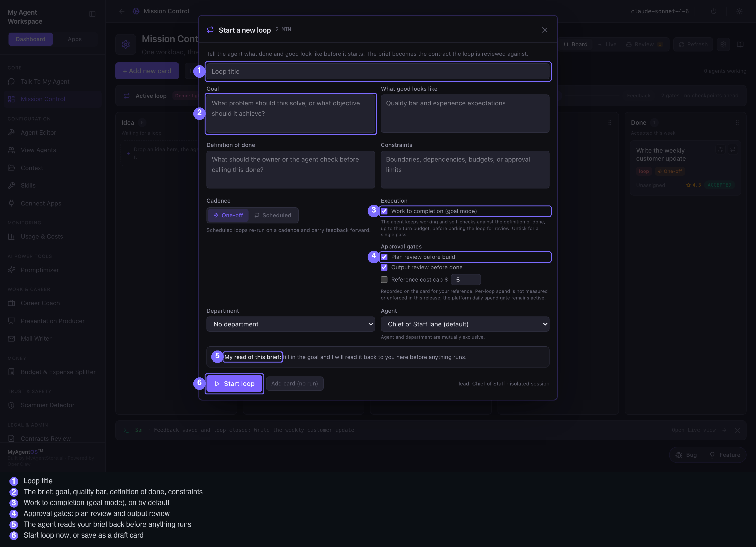Image resolution: width=756 pixels, height=547 pixels.
Task: Enable Reference cost cap checkbox
Action: pyautogui.click(x=384, y=280)
